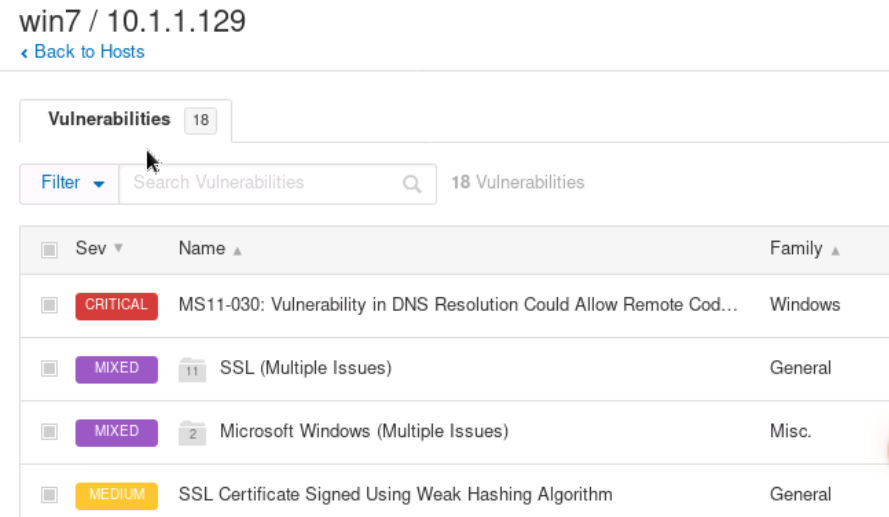Image resolution: width=889 pixels, height=517 pixels.
Task: Select the Vulnerabilities tab
Action: 109,119
